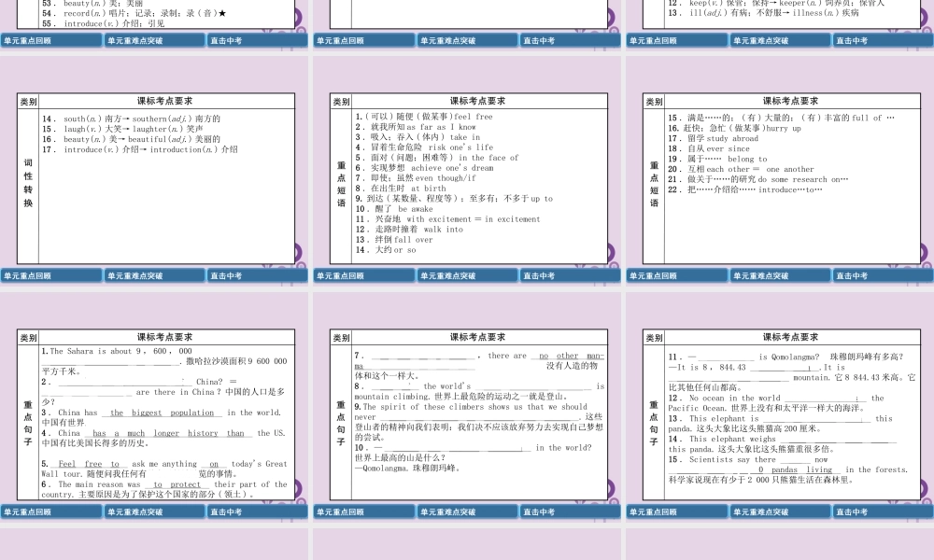Click 单元重点回顾 under the '13. ill' slide
This screenshot has height=560, width=934.
coord(677,40)
